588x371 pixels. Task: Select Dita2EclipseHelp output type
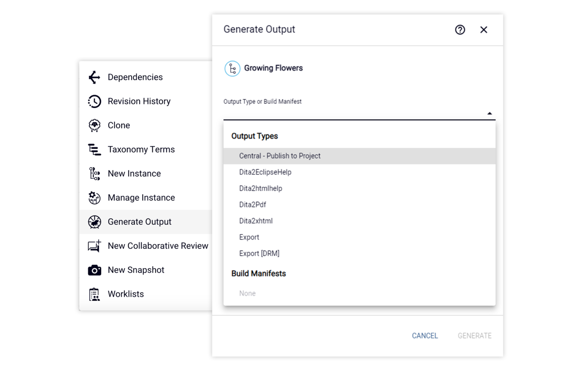[x=359, y=172]
